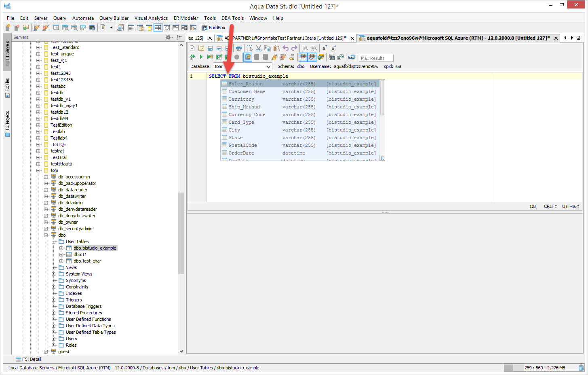Image resolution: width=588 pixels, height=375 pixels.
Task: Select OrderDate in the autocomplete list
Action: point(299,153)
